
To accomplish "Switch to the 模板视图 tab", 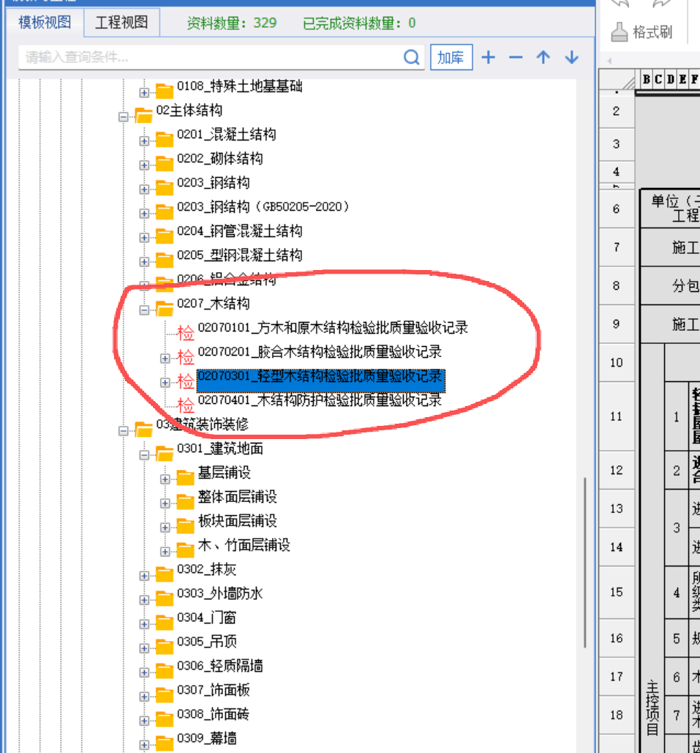I will click(45, 23).
